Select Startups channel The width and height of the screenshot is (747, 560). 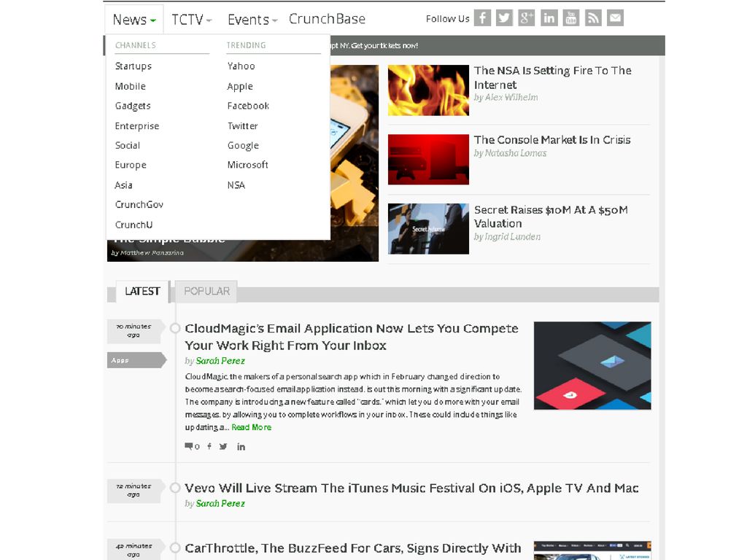click(x=133, y=66)
